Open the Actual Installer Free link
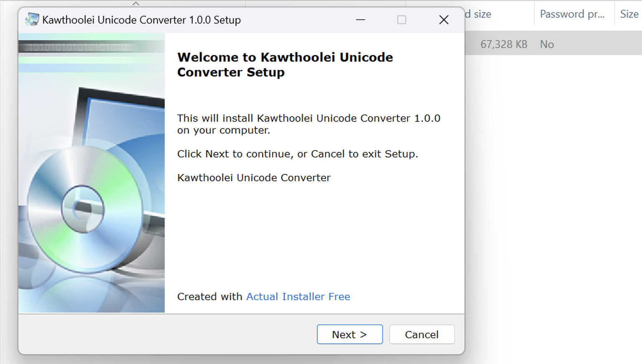 click(298, 296)
